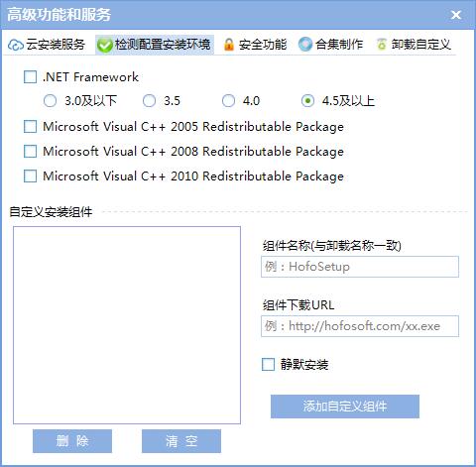
Task: Open the 云安装服务 tab
Action: tap(47, 45)
